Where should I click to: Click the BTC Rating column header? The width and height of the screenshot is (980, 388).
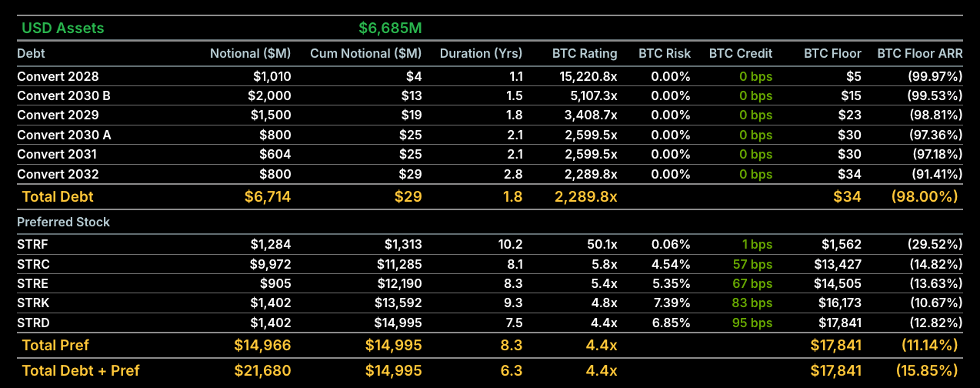pos(585,54)
